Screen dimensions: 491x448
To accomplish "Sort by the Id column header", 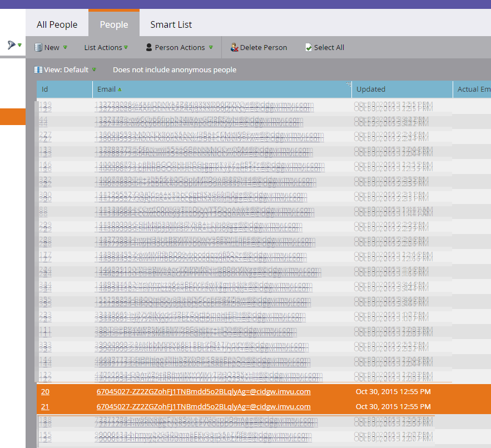I will (45, 89).
